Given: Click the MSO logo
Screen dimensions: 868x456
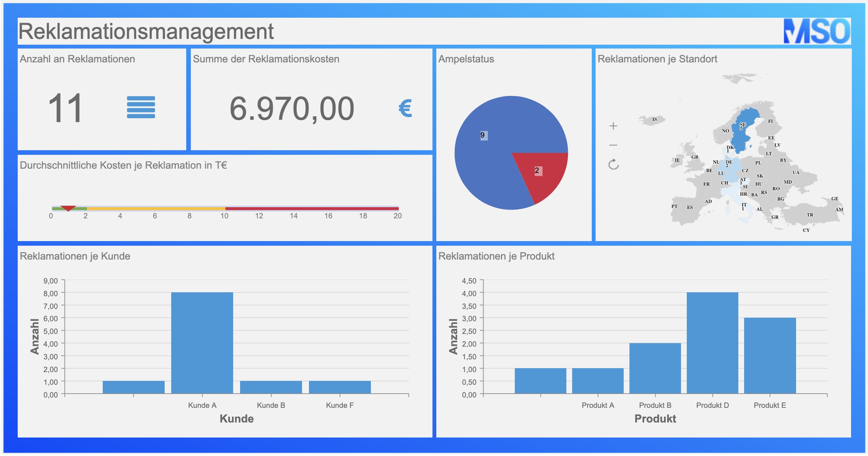Looking at the screenshot, I should pos(816,31).
